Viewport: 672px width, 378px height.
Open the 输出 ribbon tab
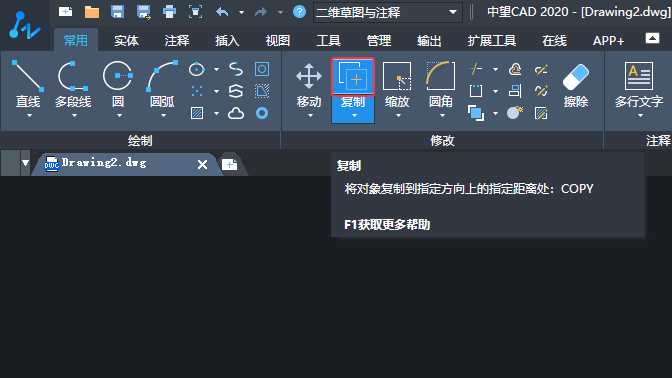pos(429,41)
